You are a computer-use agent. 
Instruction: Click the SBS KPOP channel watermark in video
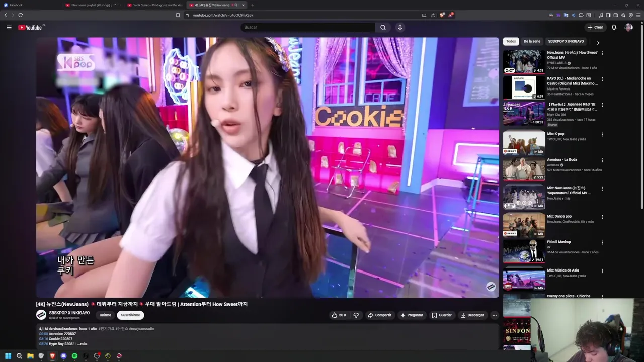click(x=491, y=287)
